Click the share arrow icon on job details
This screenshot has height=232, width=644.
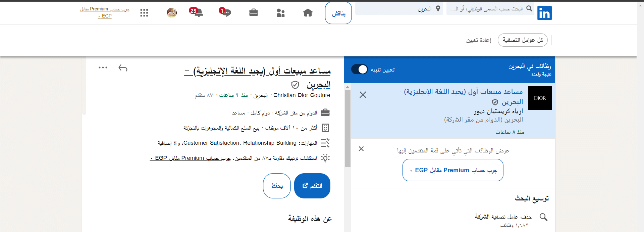123,68
